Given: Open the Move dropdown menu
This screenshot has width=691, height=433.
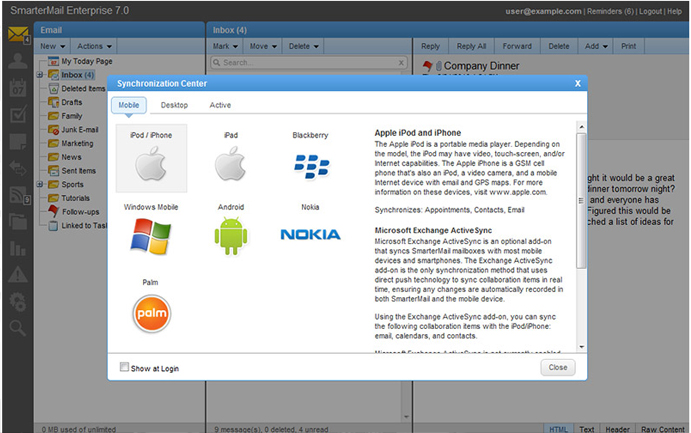Looking at the screenshot, I should click(x=263, y=46).
